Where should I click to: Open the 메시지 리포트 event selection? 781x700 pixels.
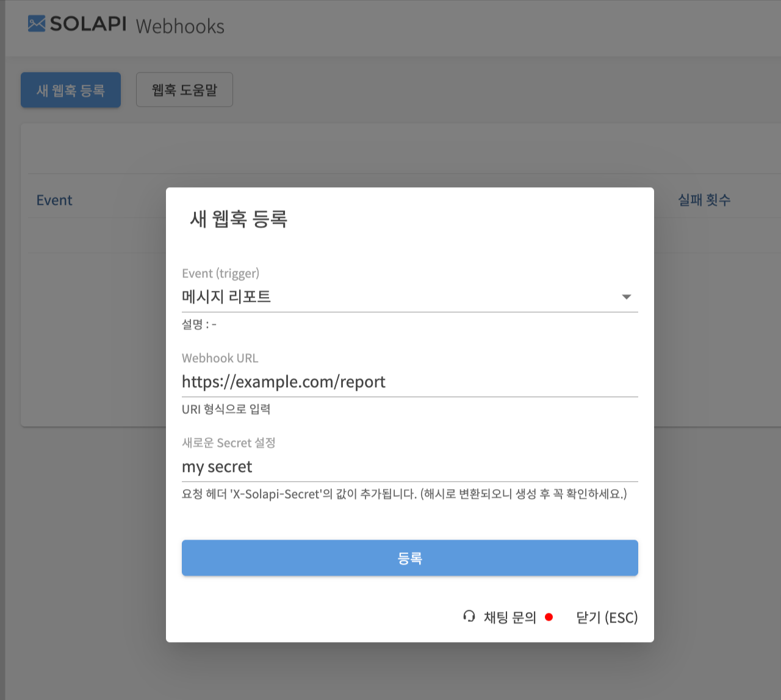click(x=226, y=297)
